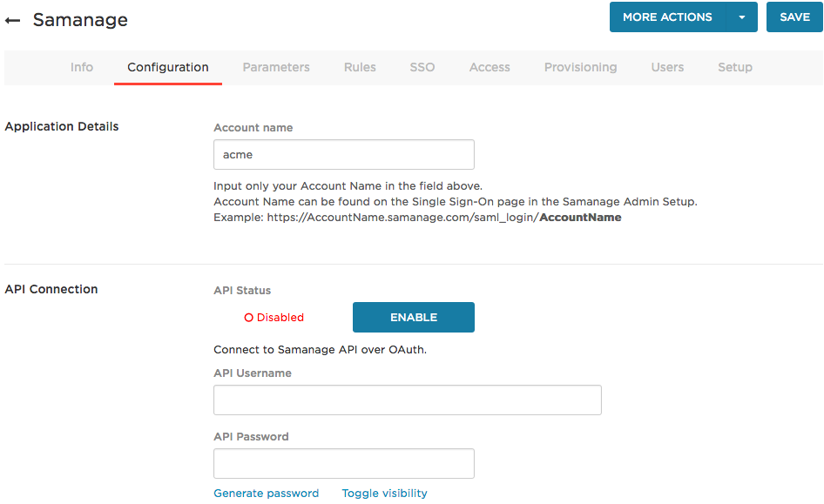Open the Rules tab
This screenshot has width=824, height=504.
[x=360, y=67]
